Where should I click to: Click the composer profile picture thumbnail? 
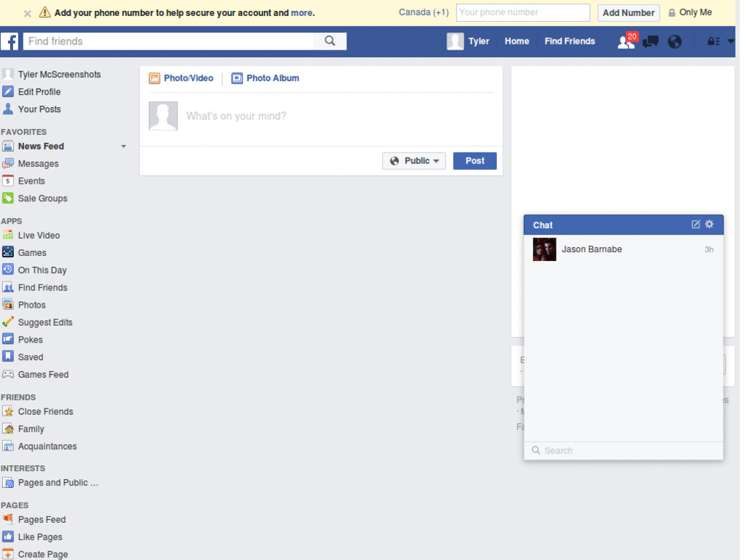[163, 116]
